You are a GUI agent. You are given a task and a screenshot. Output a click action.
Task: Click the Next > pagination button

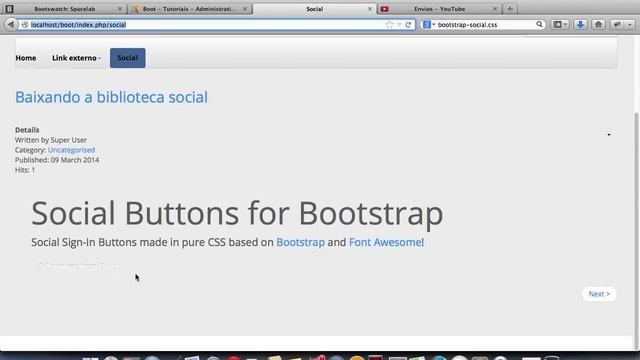(x=599, y=294)
